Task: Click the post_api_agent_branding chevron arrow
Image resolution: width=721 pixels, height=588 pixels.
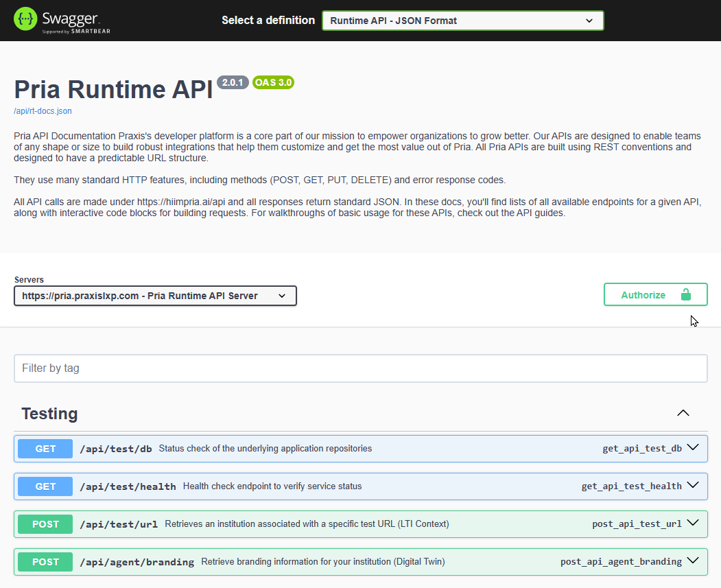Action: pos(692,561)
